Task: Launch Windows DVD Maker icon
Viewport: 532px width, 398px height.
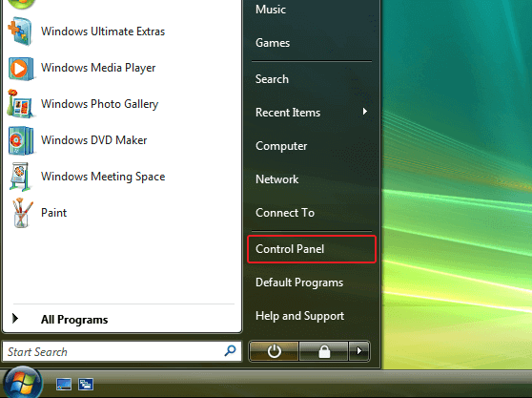Action: (x=21, y=140)
